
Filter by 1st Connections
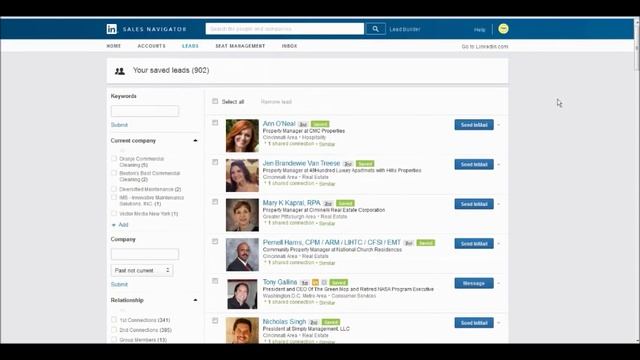[x=114, y=320]
